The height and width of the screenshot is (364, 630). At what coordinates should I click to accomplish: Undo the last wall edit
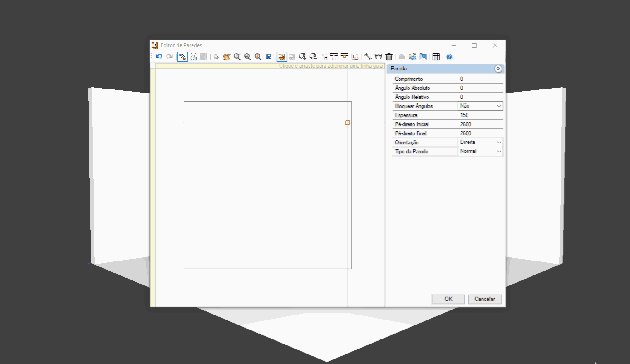(x=158, y=57)
